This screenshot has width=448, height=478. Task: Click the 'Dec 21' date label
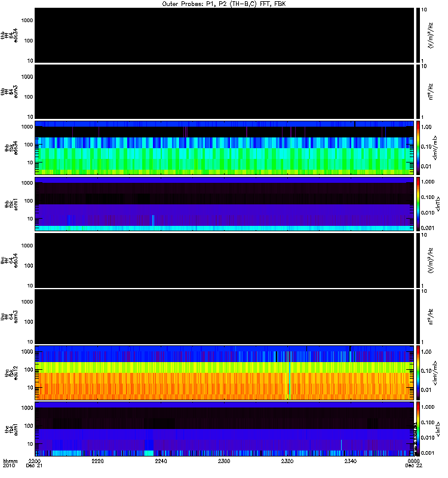click(34, 465)
